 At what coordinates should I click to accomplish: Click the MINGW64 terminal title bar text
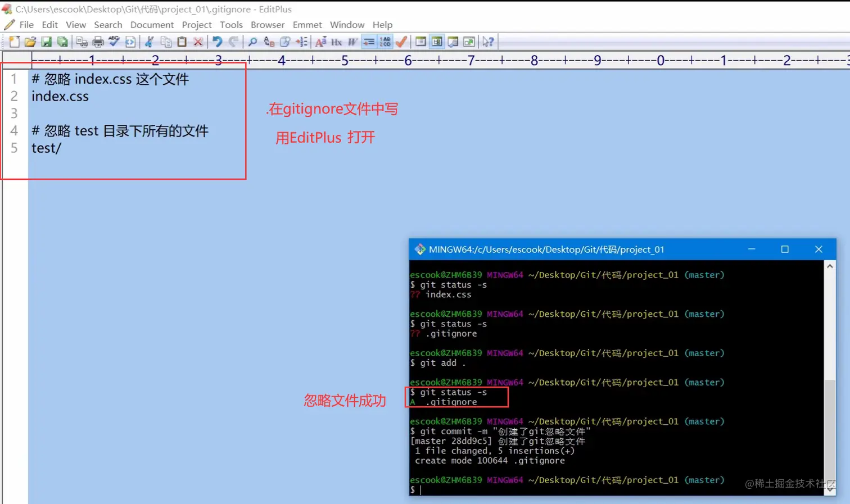click(x=546, y=249)
